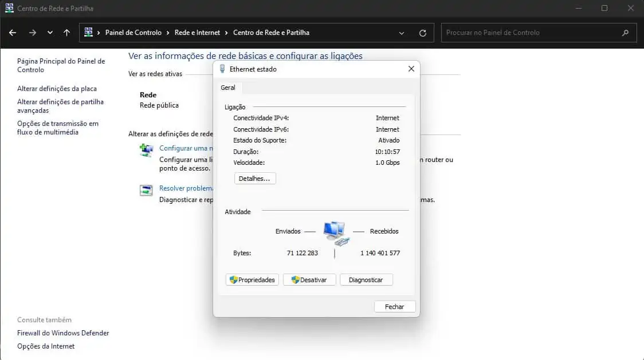The width and height of the screenshot is (644, 360).
Task: Click the back navigation arrow
Action: (x=12, y=33)
